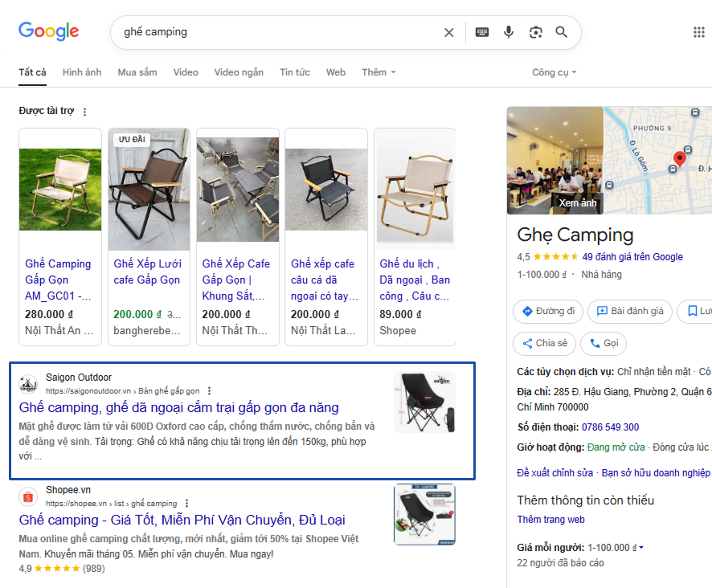Viewport: 712px width, 588px height.
Task: Switch to the Mua sắm tab
Action: click(137, 72)
